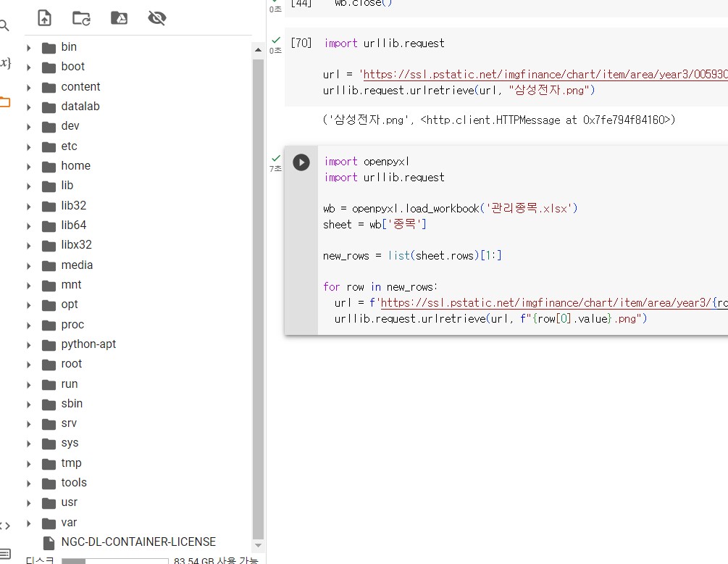Screen dimensions: 728x564
Task: Click the 'new_rows = list' code line
Action: (412, 255)
